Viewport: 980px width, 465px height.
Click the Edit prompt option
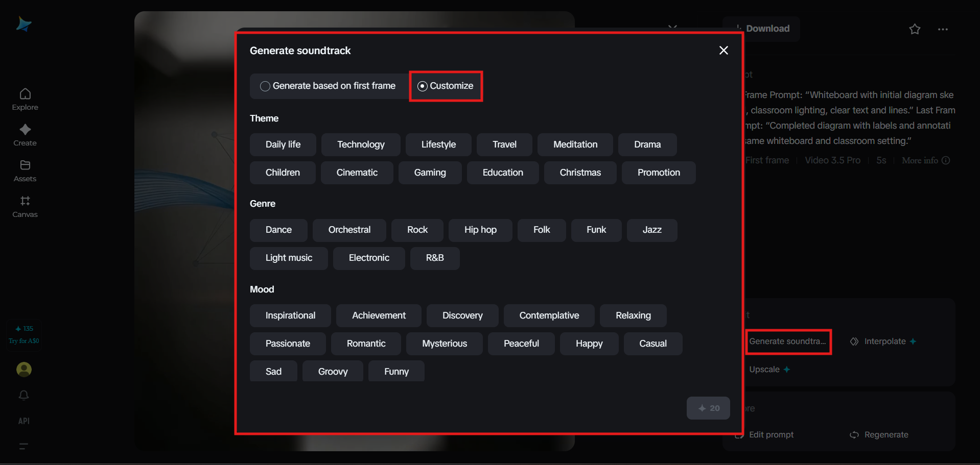(771, 435)
